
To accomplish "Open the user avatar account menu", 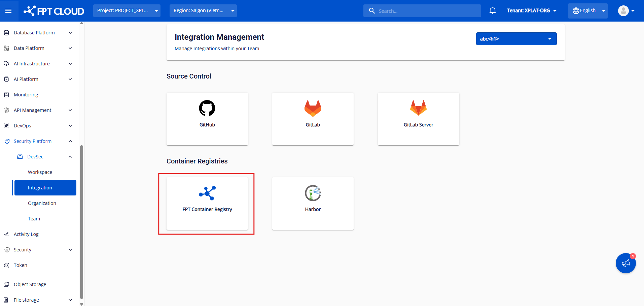I will 626,11.
